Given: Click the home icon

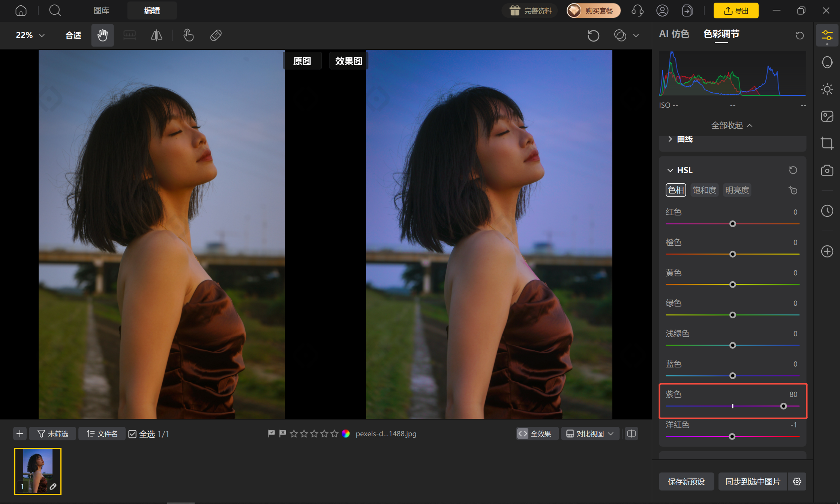Looking at the screenshot, I should tap(21, 10).
